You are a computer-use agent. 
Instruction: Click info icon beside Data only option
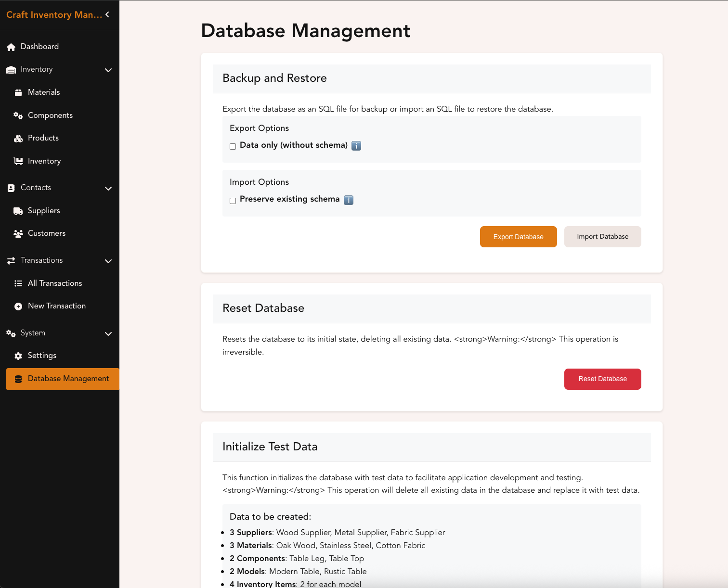[356, 146]
